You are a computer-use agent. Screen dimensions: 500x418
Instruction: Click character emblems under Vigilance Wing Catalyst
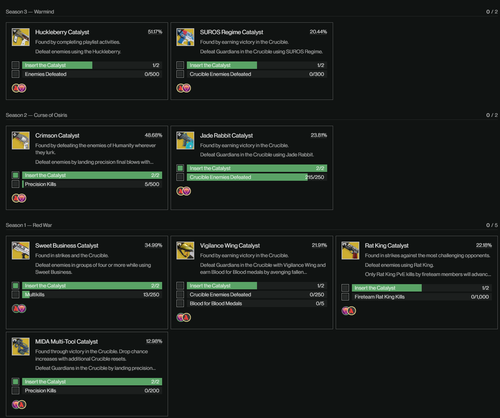[x=184, y=317]
